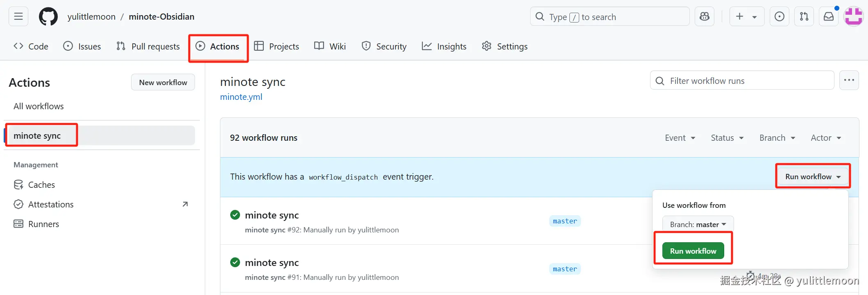868x295 pixels.
Task: Open the Branch: master selector
Action: tap(698, 225)
